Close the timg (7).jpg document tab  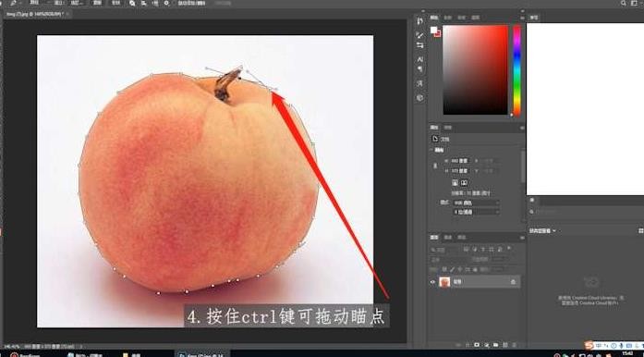(67, 14)
